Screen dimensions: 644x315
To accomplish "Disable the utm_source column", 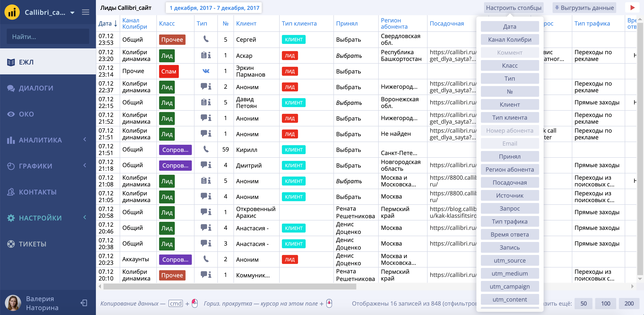I will pos(510,261).
